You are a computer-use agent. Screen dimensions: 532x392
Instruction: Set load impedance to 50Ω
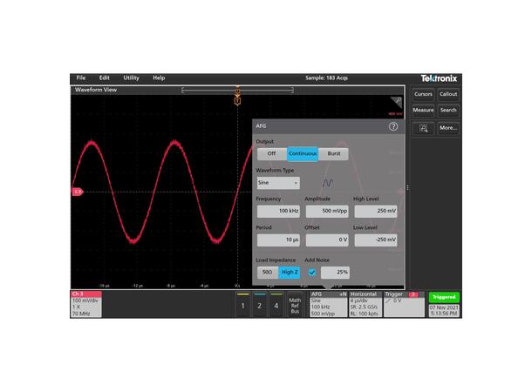click(266, 272)
